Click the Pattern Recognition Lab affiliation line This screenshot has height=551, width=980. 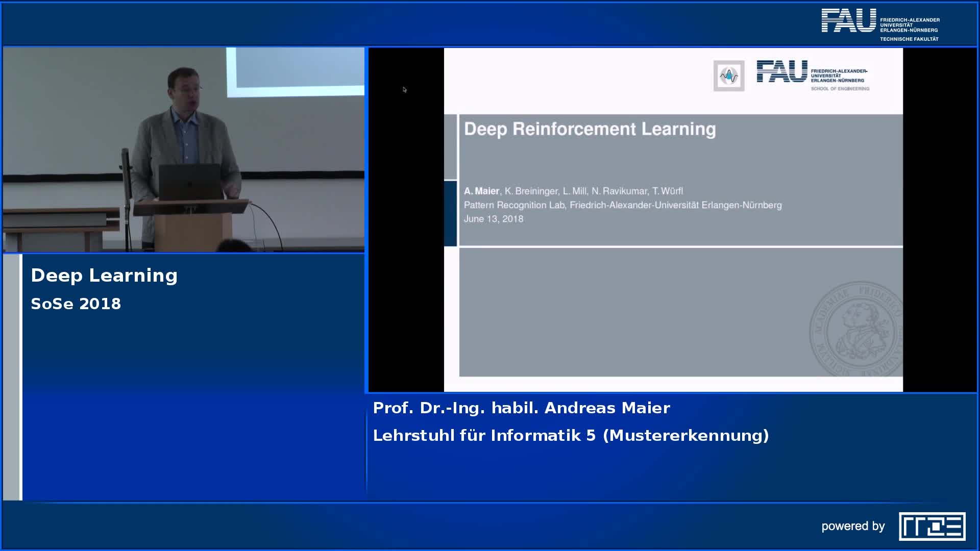point(622,205)
